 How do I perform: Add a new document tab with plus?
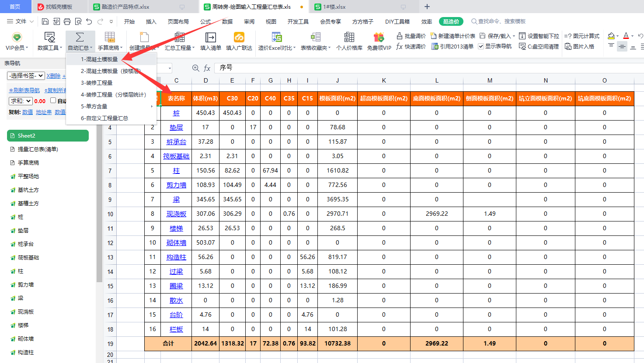pyautogui.click(x=427, y=7)
